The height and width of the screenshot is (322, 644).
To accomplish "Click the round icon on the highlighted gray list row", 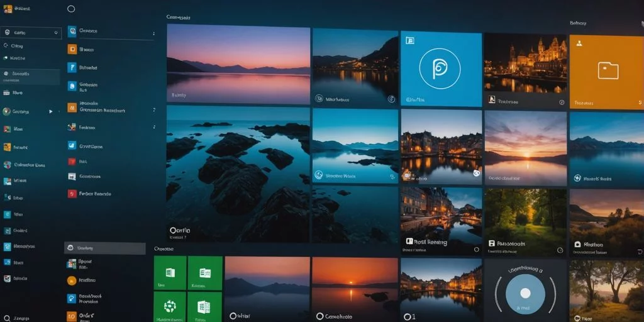I will click(70, 248).
